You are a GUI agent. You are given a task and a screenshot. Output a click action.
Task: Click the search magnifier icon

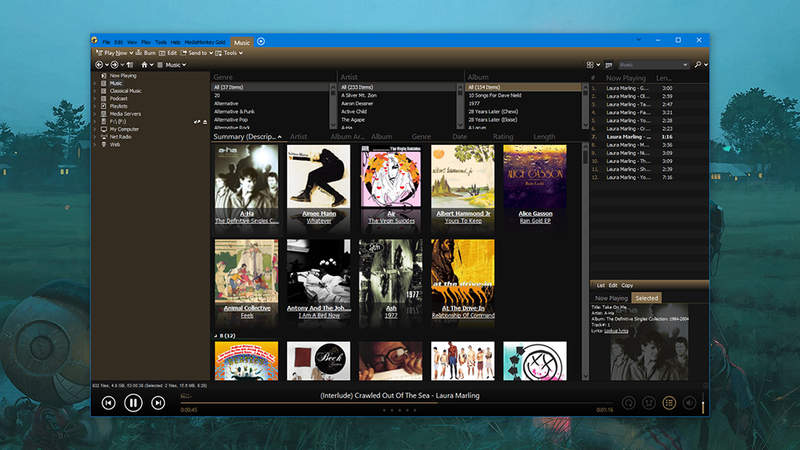pos(698,65)
